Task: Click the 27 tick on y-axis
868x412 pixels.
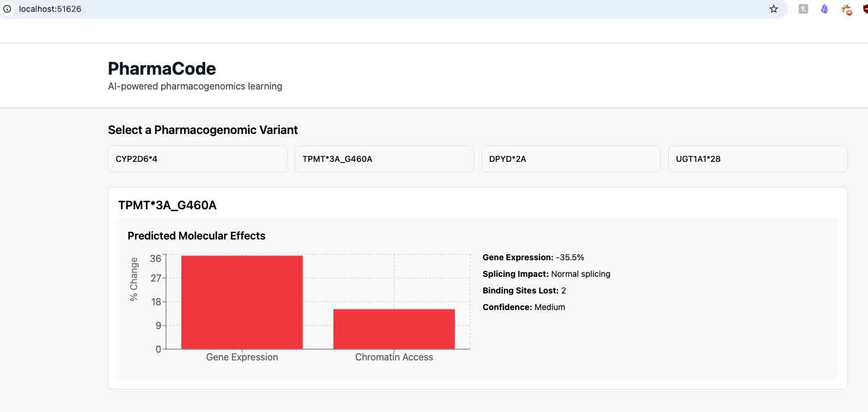Action: [155, 278]
